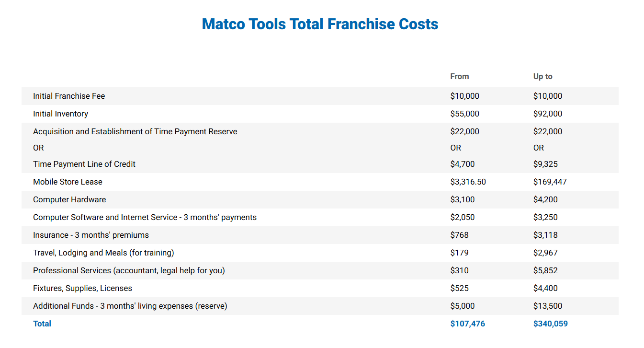Click the $3,100 Computer Hardware value

(x=463, y=199)
